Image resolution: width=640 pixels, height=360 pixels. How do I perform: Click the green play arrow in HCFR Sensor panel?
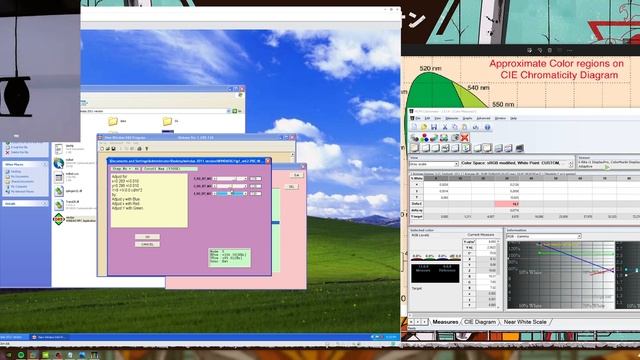pyautogui.click(x=607, y=167)
